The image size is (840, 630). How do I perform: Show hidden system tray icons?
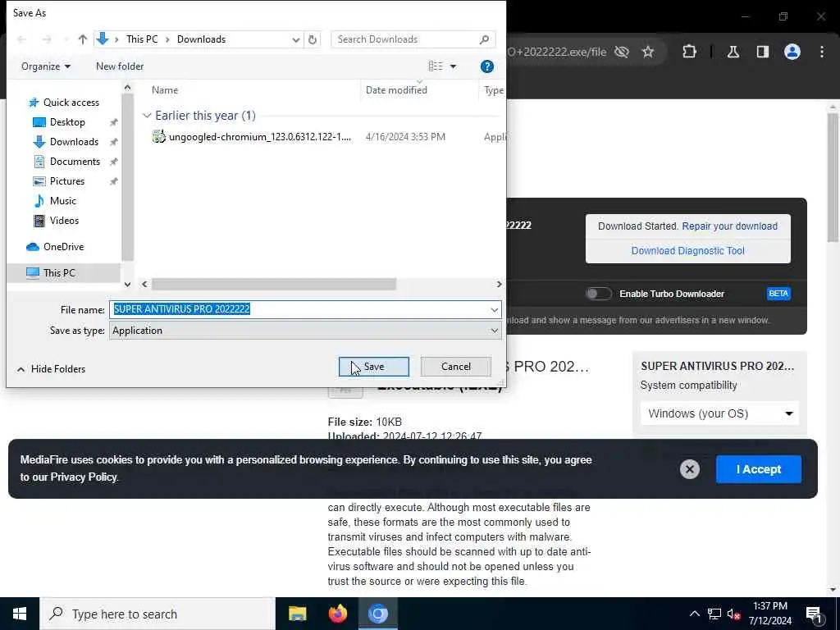coord(694,614)
